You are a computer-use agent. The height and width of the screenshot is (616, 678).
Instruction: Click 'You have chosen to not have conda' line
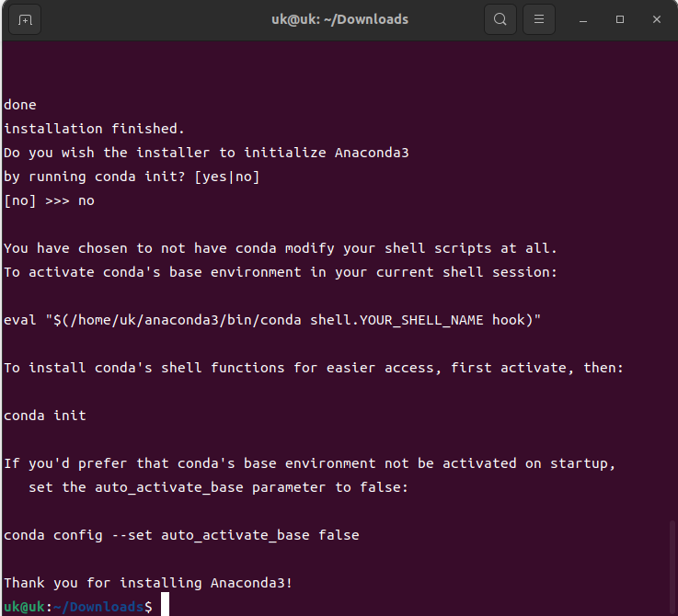[281, 248]
